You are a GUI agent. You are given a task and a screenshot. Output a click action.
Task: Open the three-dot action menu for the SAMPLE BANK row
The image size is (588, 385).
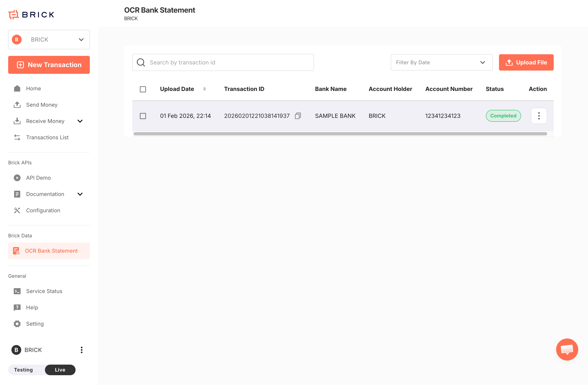coord(539,116)
